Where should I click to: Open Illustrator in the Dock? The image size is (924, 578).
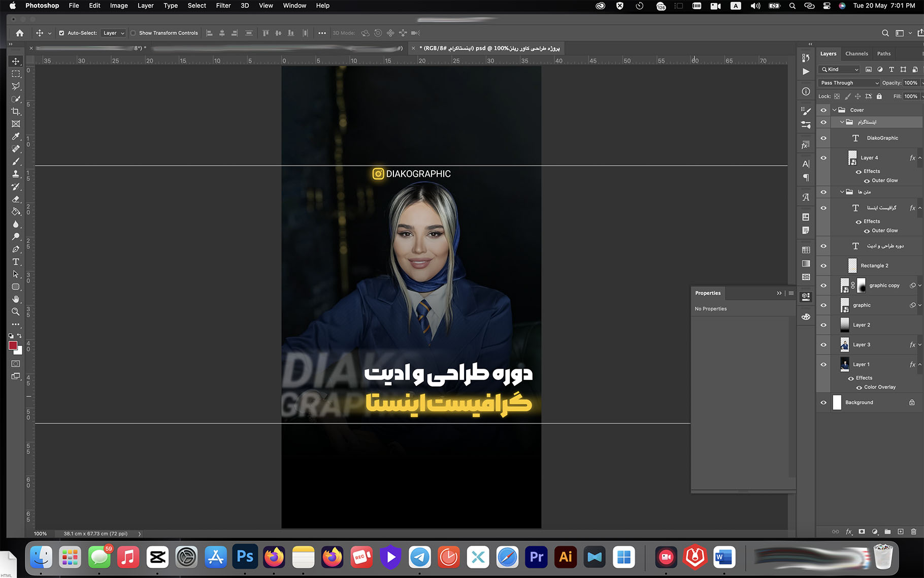566,557
